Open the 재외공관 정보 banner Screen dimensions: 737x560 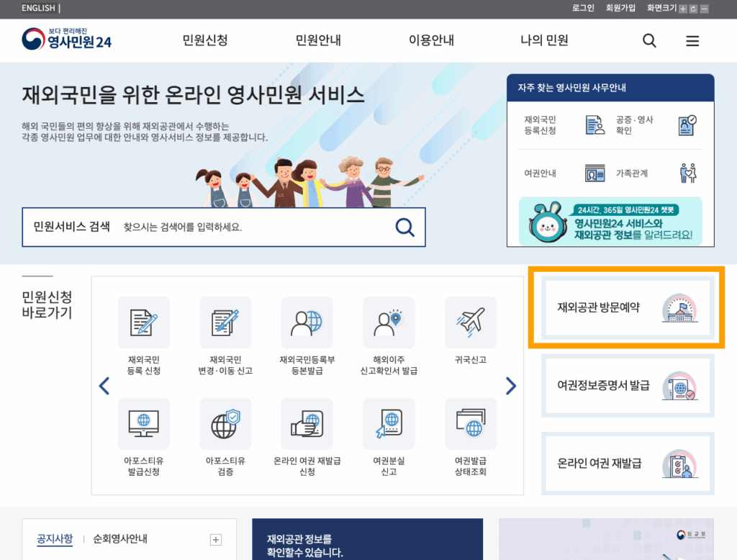[x=367, y=539]
